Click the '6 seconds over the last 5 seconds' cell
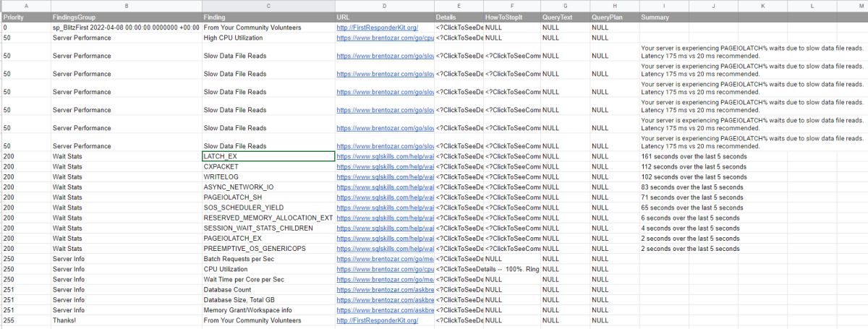This screenshot has width=868, height=329. click(691, 218)
